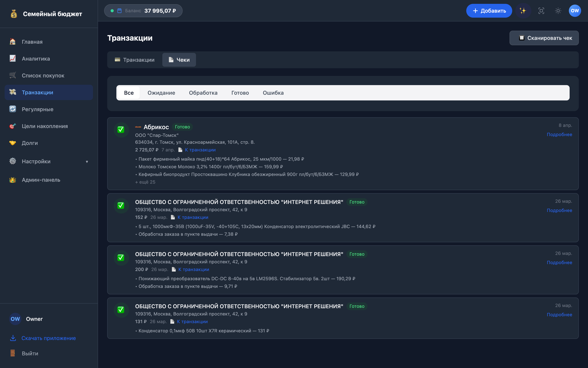Viewport: 588px width, 368px height.
Task: Filter receipts by Ожидание
Action: 161,93
